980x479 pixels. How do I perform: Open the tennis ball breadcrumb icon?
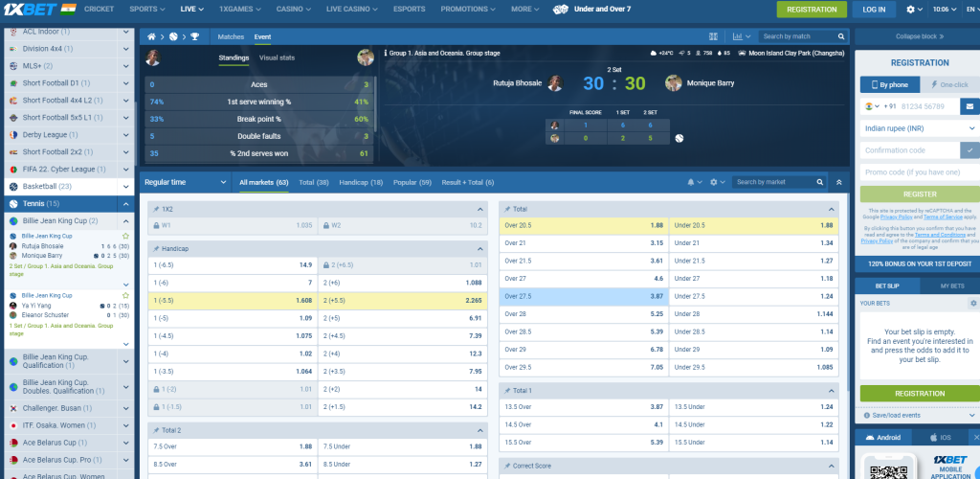173,37
